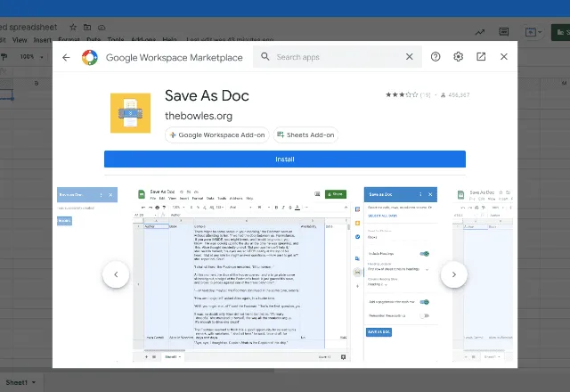Click the cloud save status icon in Sheets
Image resolution: width=570 pixels, height=392 pixels.
(102, 28)
